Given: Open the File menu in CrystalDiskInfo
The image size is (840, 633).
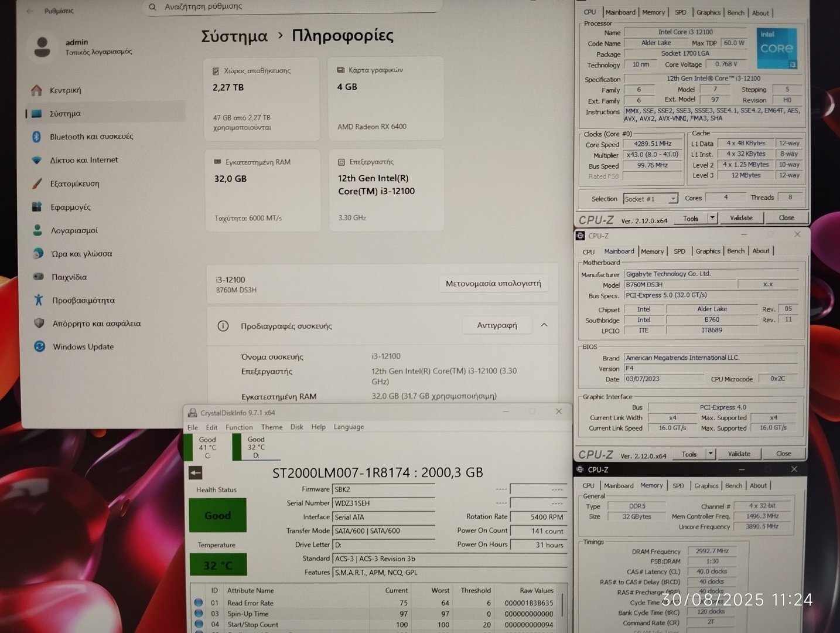Looking at the screenshot, I should tap(193, 427).
